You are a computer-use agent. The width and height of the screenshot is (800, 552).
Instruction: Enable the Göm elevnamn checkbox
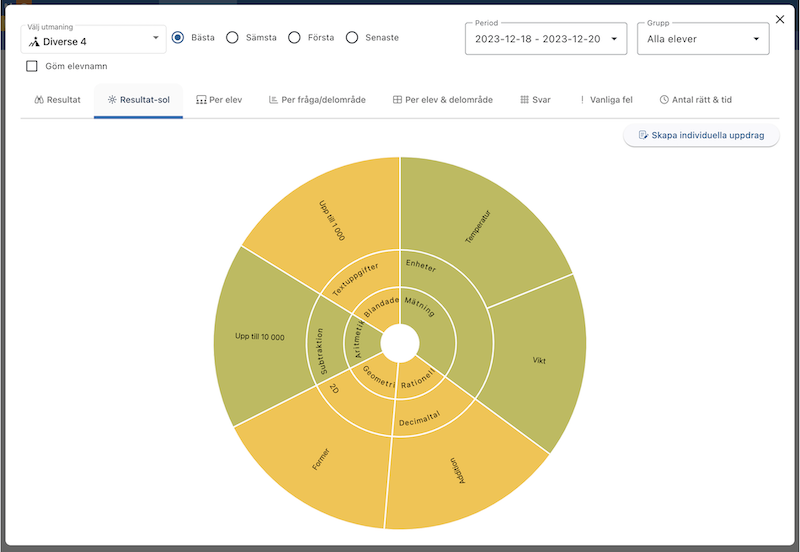pos(32,66)
